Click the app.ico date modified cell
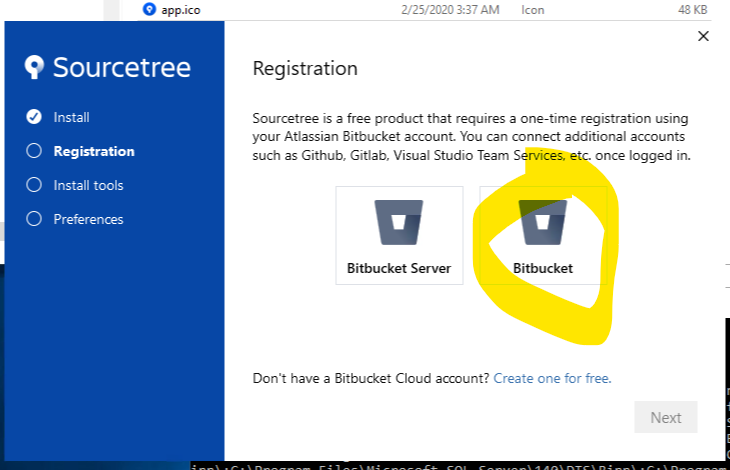 pyautogui.click(x=450, y=10)
